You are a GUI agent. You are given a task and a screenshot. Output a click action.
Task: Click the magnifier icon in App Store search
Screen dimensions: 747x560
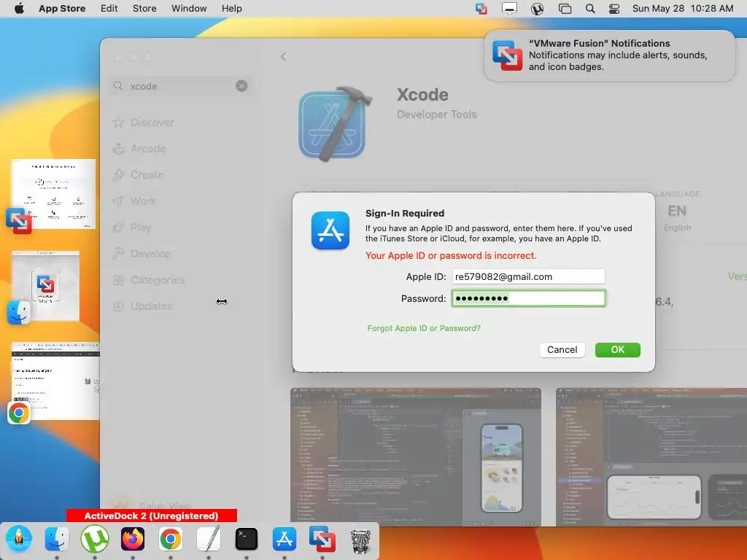point(118,86)
